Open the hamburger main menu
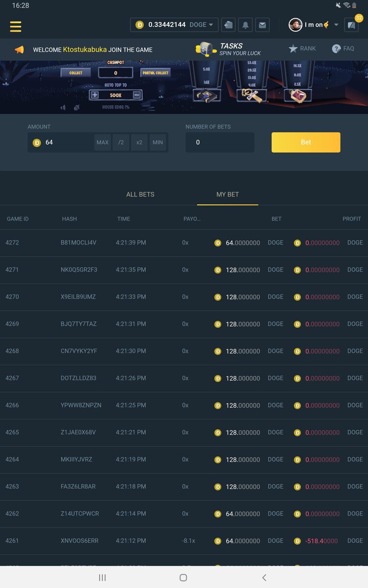The height and width of the screenshot is (588, 368). (16, 26)
